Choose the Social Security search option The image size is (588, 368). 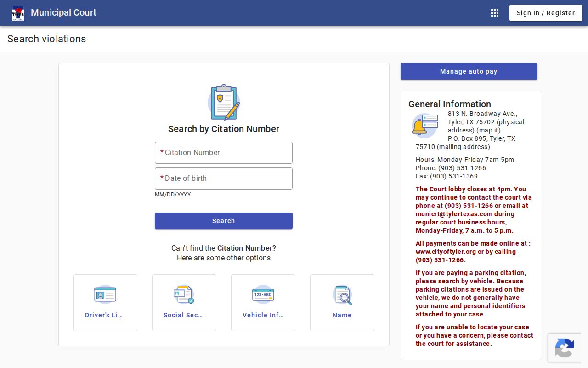tap(184, 303)
